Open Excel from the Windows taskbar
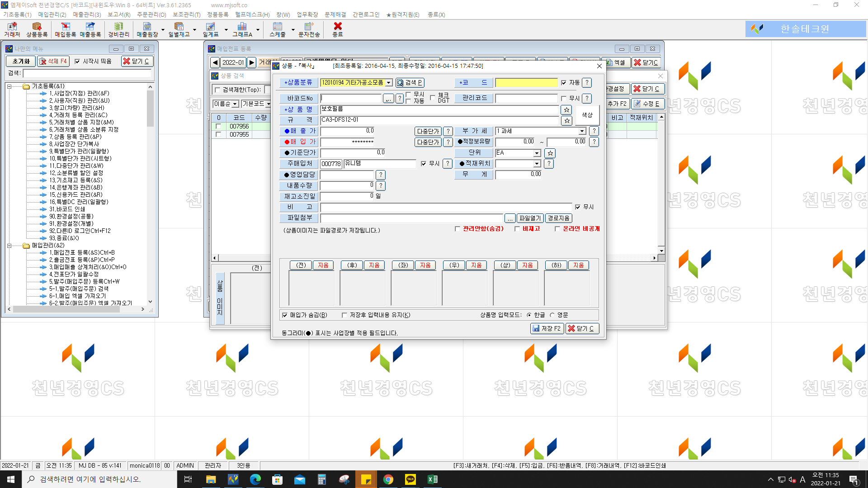The width and height of the screenshot is (868, 488). (x=432, y=479)
